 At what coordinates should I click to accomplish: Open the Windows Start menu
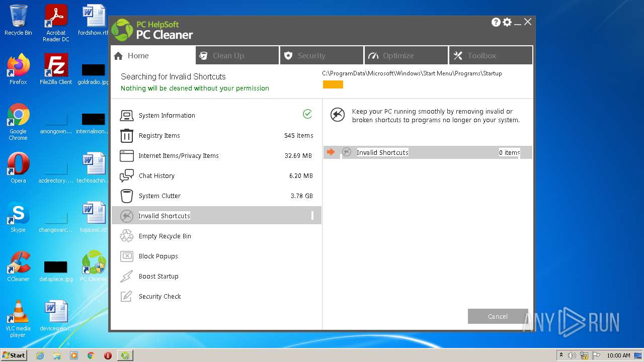pyautogui.click(x=14, y=355)
